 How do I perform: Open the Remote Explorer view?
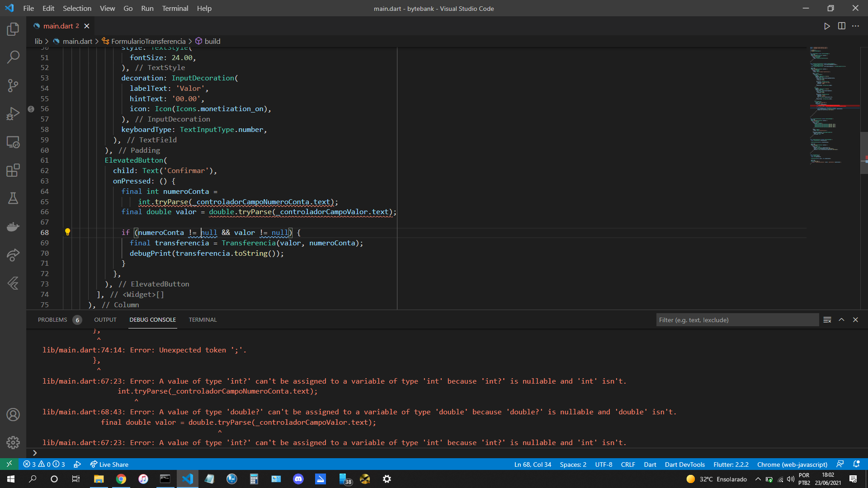click(13, 142)
